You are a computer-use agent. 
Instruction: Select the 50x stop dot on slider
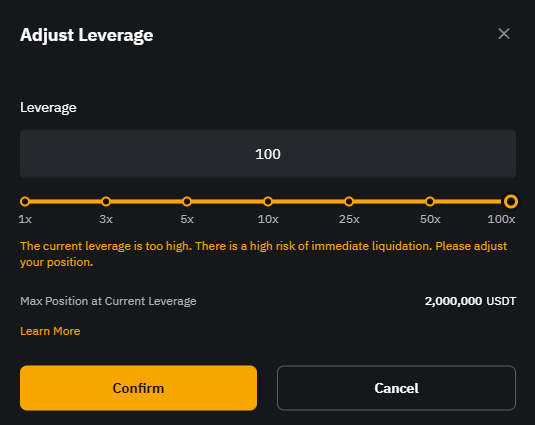(430, 202)
